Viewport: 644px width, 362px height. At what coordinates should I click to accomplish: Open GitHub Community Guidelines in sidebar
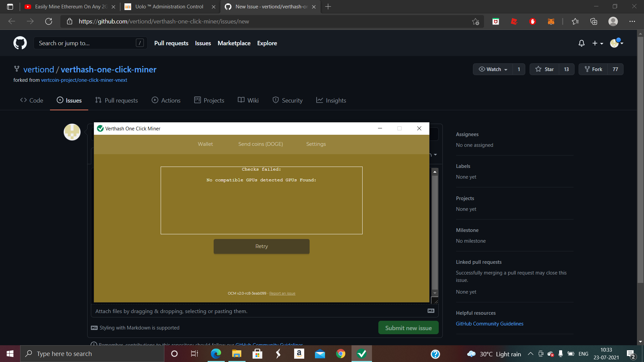pos(489,324)
